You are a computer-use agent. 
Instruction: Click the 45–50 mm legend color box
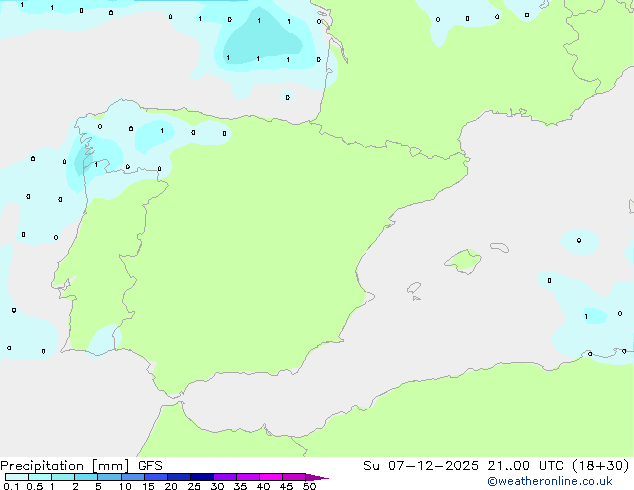(x=294, y=477)
